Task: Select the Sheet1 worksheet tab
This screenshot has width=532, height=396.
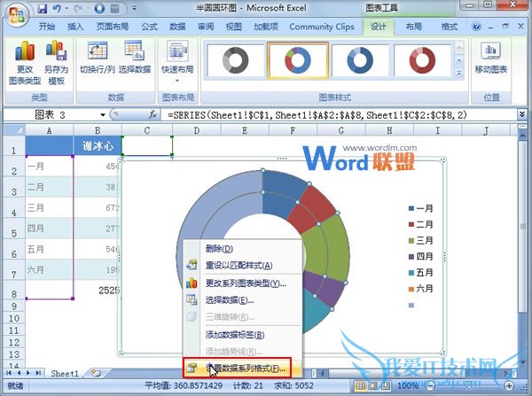Action: coord(65,373)
